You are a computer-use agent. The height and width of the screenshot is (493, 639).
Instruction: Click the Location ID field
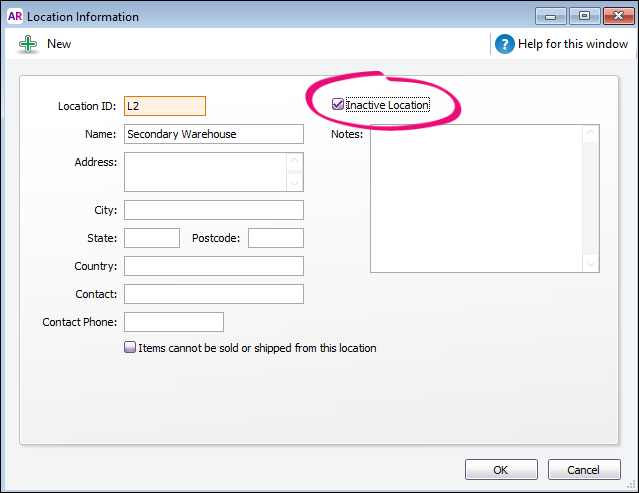[x=164, y=106]
